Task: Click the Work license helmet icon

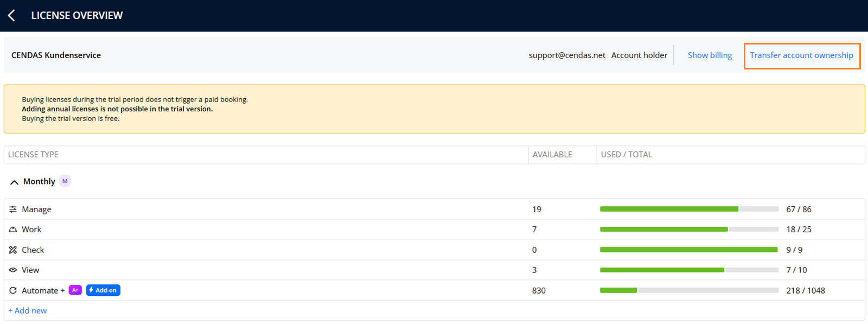Action: coord(13,230)
